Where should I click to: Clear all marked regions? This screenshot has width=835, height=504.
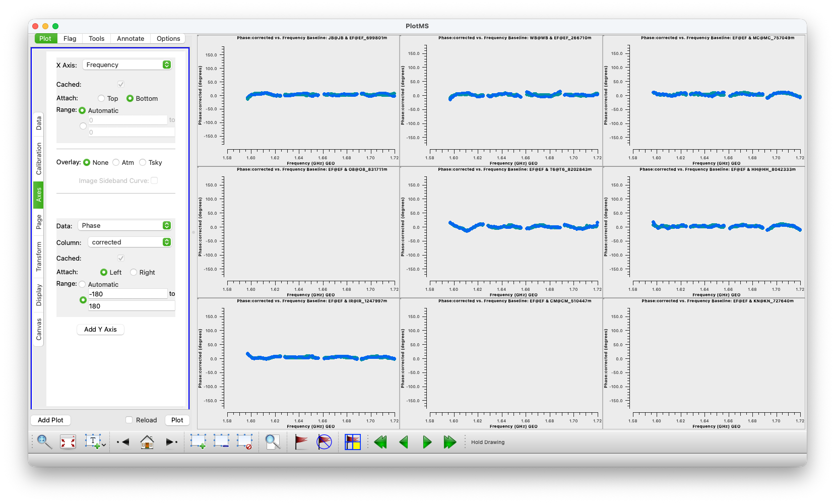(245, 442)
